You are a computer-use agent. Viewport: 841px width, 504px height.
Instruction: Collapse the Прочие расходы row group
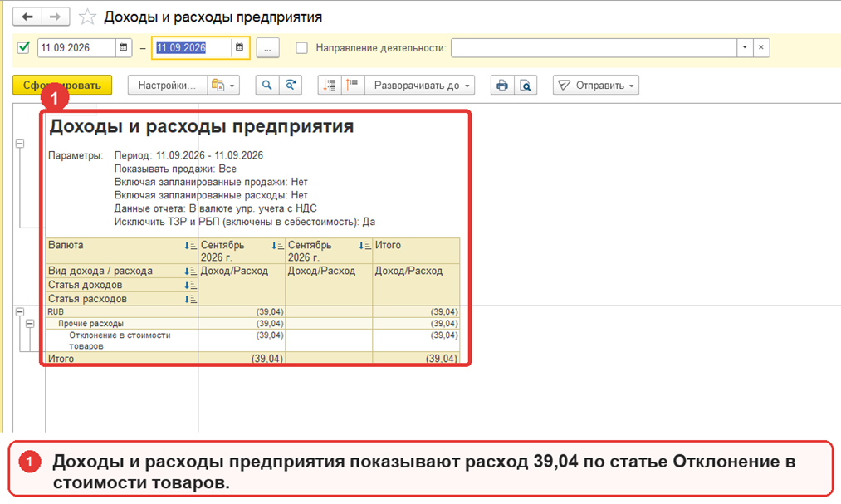click(30, 323)
